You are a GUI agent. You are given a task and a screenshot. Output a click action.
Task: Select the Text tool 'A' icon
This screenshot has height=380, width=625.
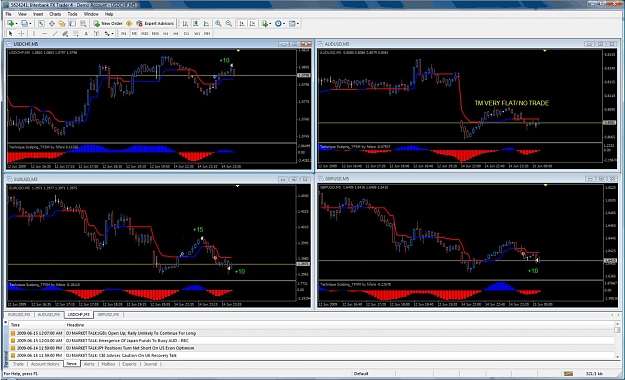[x=86, y=33]
